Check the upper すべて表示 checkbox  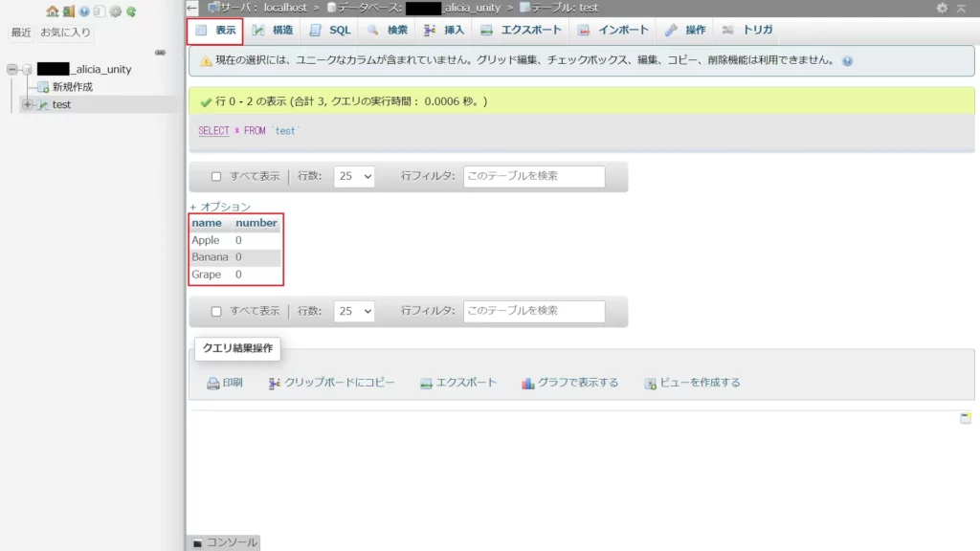[x=216, y=177]
